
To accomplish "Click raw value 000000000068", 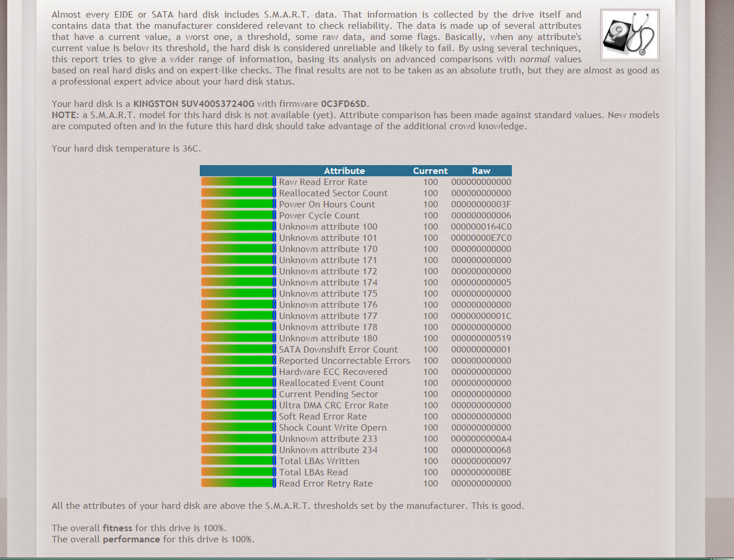I will (x=481, y=450).
